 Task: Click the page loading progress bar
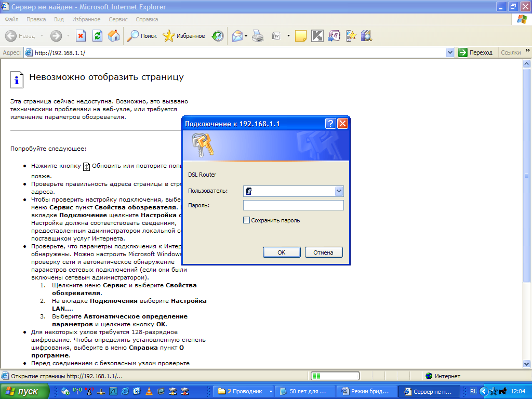[x=335, y=376]
